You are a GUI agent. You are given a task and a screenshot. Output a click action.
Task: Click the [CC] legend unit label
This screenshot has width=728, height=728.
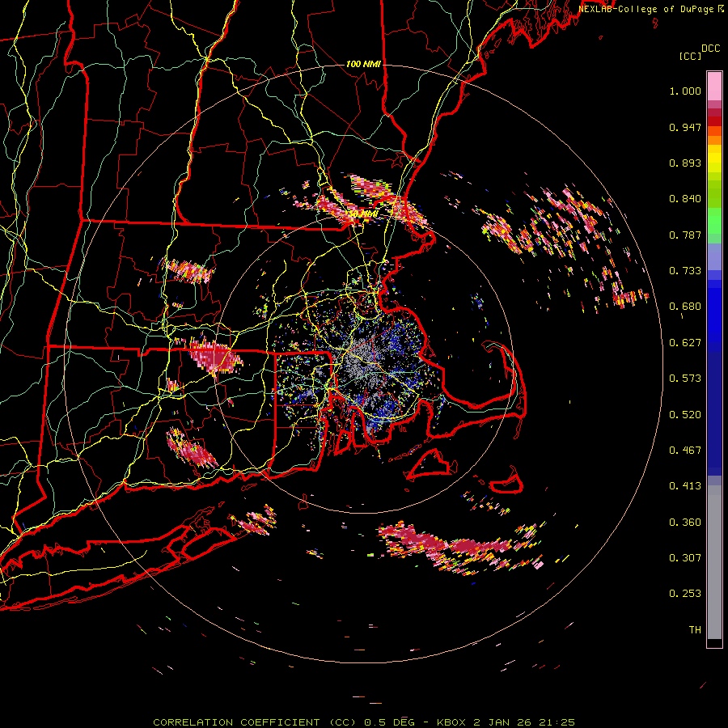pos(690,56)
